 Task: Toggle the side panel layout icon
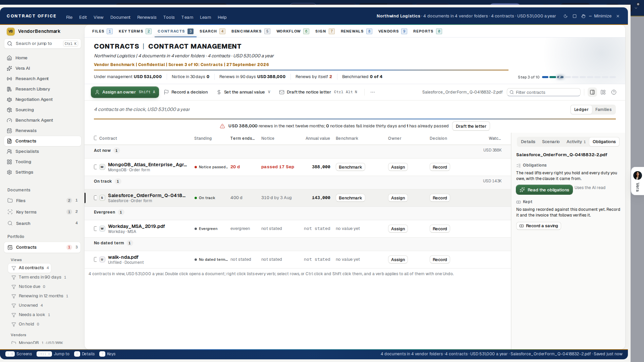pos(592,92)
